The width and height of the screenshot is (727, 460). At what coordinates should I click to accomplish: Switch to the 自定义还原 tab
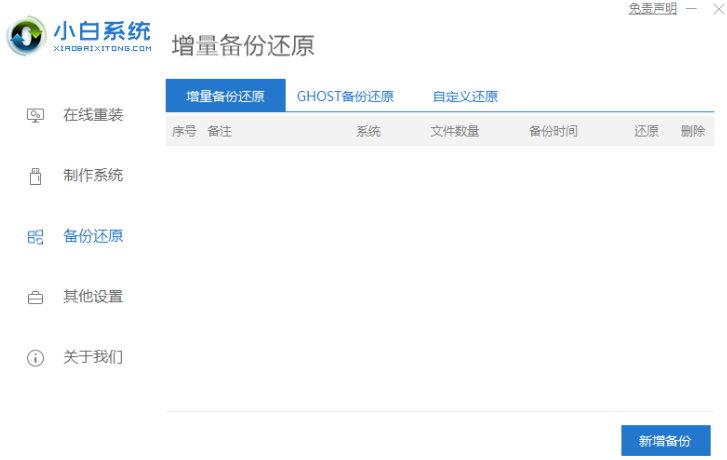tap(465, 96)
